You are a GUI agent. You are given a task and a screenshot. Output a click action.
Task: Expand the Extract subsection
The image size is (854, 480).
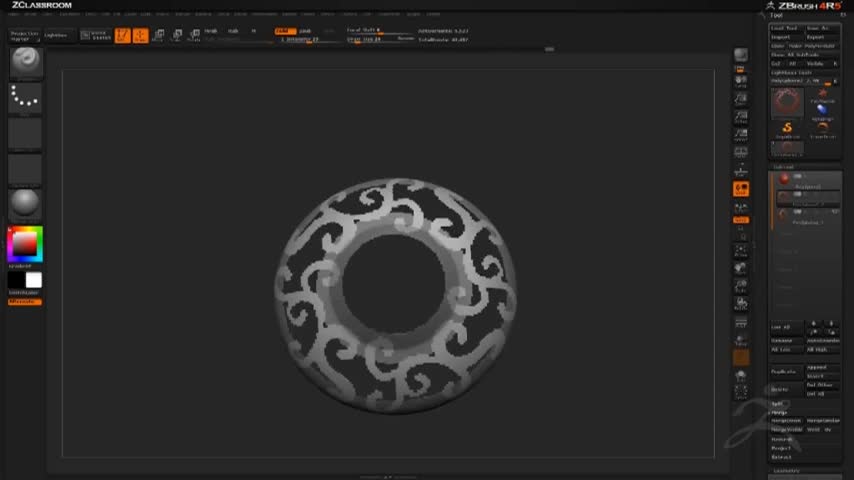781,457
